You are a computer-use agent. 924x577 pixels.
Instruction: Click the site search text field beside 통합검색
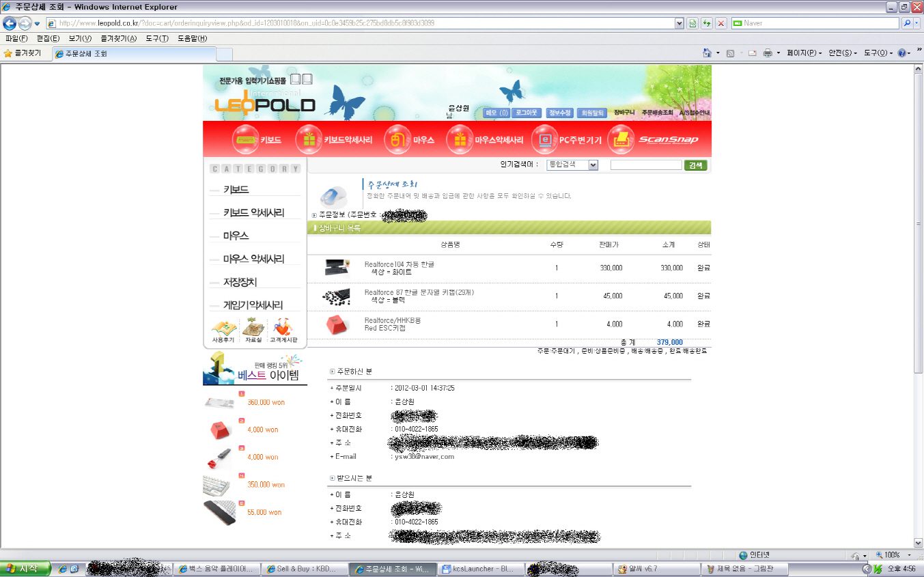[646, 165]
